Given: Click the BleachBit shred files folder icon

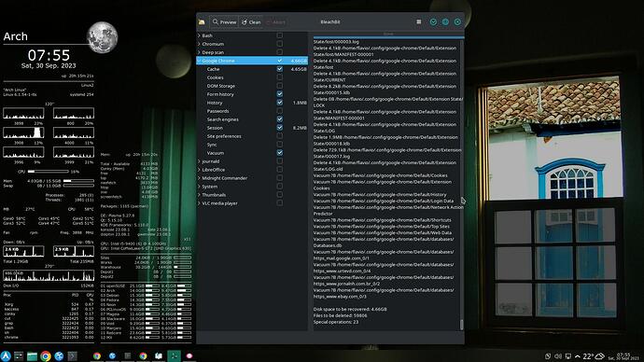Looking at the screenshot, I should pos(202,22).
